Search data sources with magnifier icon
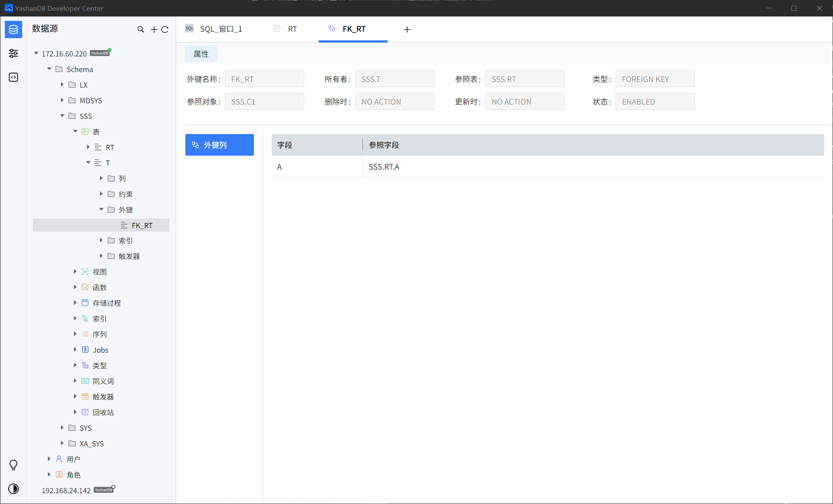The width and height of the screenshot is (833, 504). click(141, 29)
